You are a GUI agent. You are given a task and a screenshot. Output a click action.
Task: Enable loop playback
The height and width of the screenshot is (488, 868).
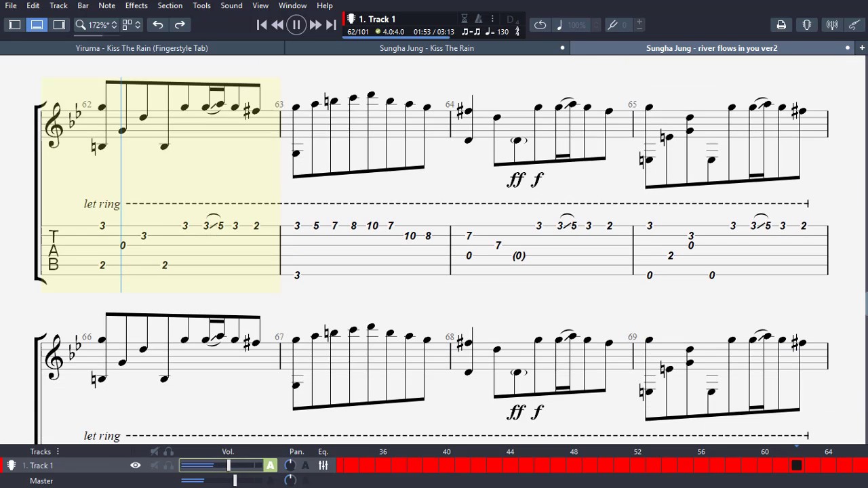[540, 24]
